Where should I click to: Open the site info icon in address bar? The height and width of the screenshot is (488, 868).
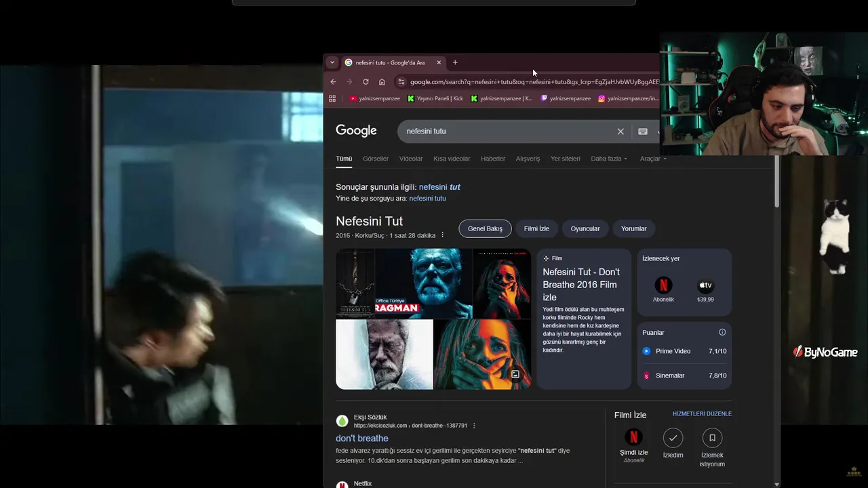401,82
